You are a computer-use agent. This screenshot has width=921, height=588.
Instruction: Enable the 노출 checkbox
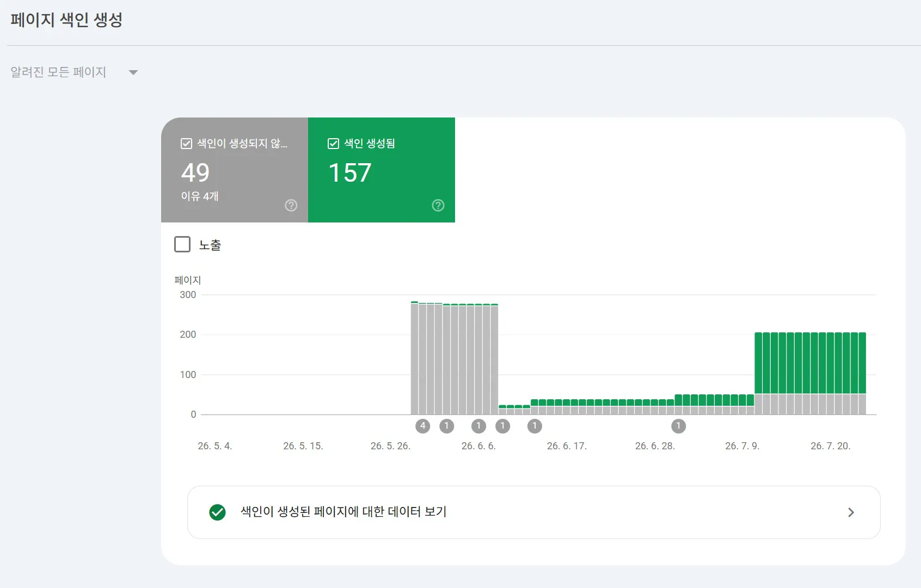point(182,244)
